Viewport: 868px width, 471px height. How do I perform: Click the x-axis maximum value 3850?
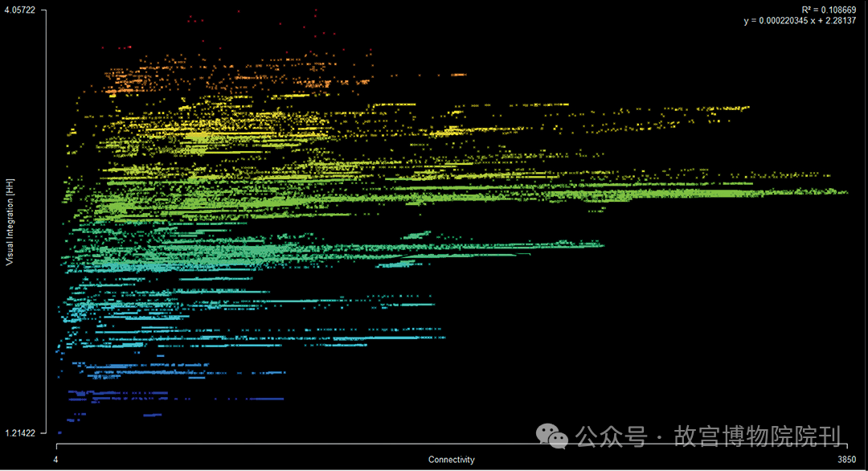[846, 460]
